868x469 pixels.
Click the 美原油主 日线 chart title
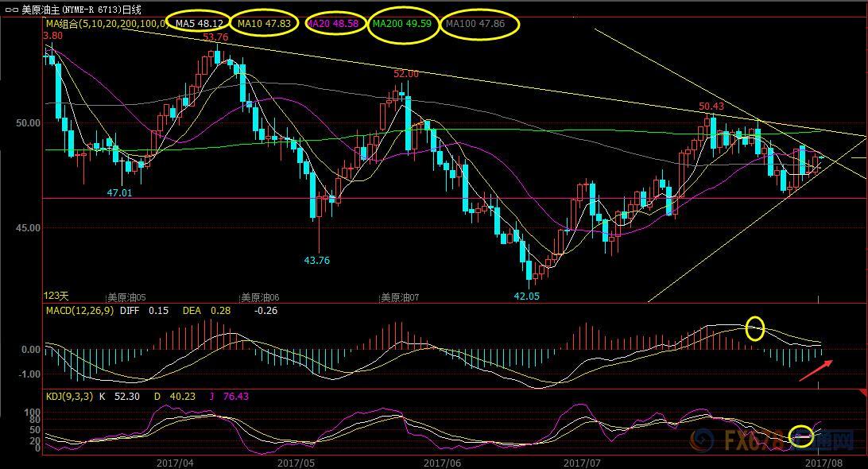click(79, 10)
